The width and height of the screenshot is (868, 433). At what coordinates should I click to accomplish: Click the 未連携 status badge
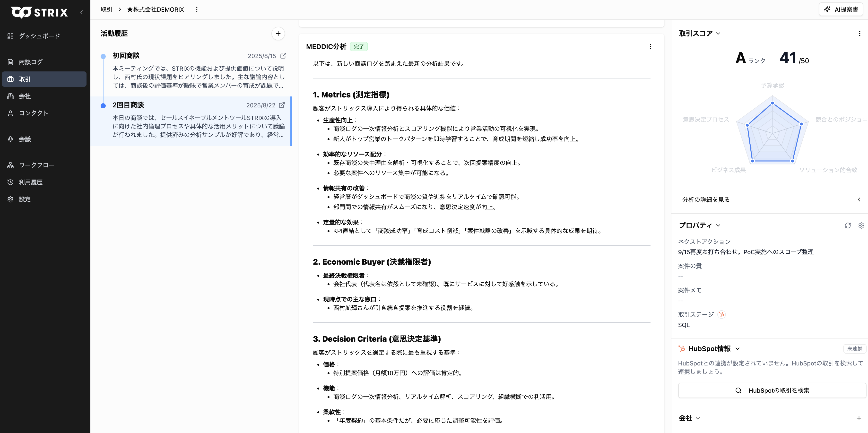(855, 349)
